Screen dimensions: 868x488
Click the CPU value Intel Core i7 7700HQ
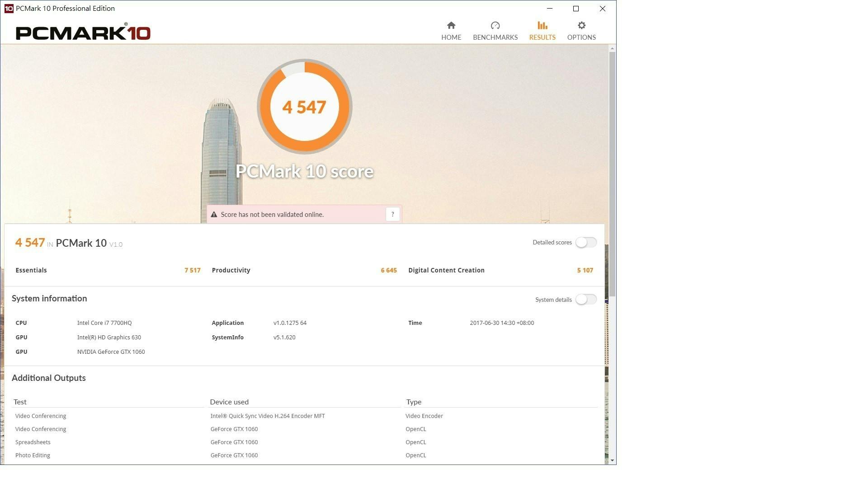coord(104,323)
